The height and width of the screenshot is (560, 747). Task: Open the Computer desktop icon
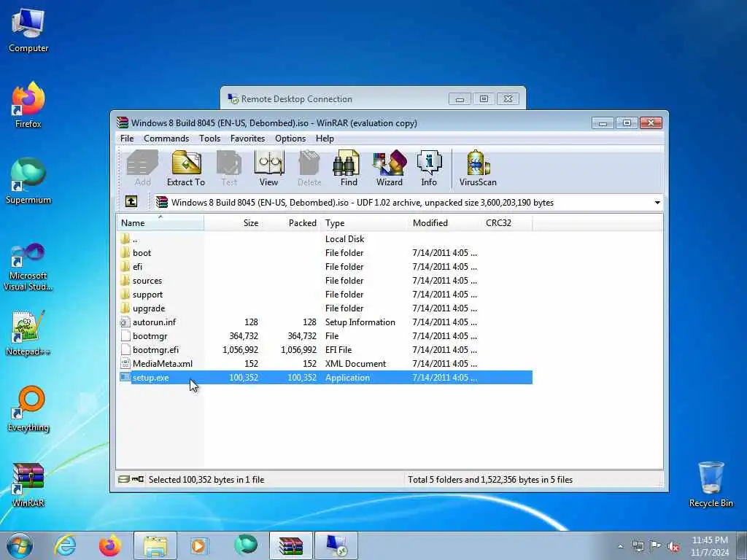click(28, 31)
